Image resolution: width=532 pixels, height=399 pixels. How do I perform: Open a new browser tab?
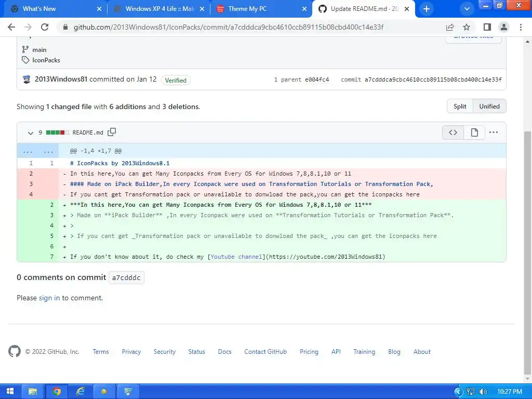[427, 9]
